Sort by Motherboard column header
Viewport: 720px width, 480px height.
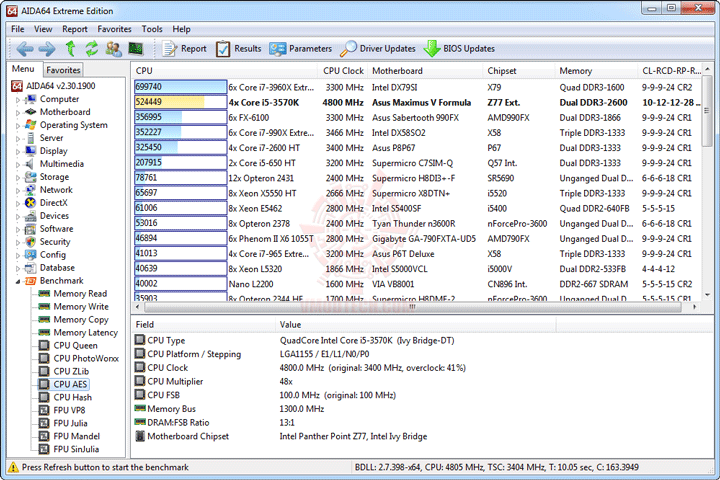(426, 71)
